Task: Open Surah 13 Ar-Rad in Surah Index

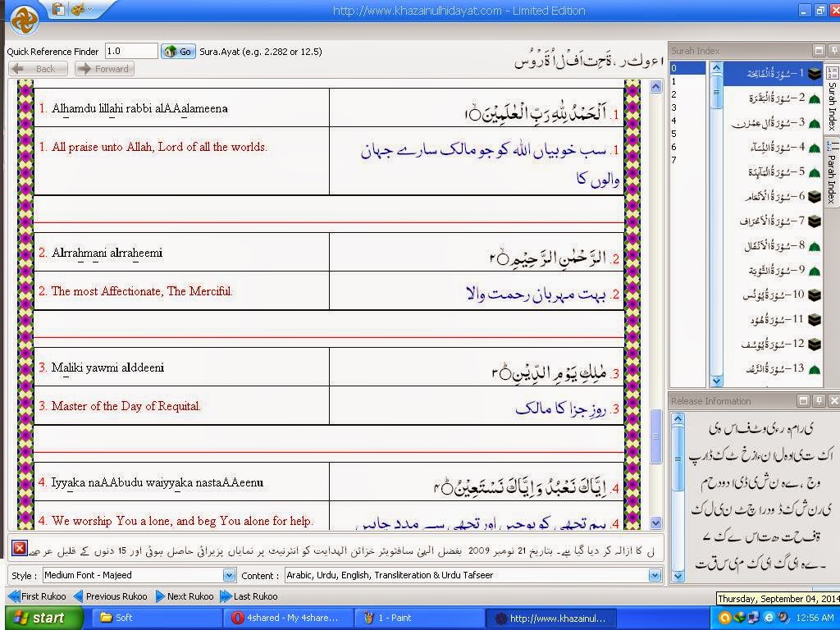Action: click(774, 368)
